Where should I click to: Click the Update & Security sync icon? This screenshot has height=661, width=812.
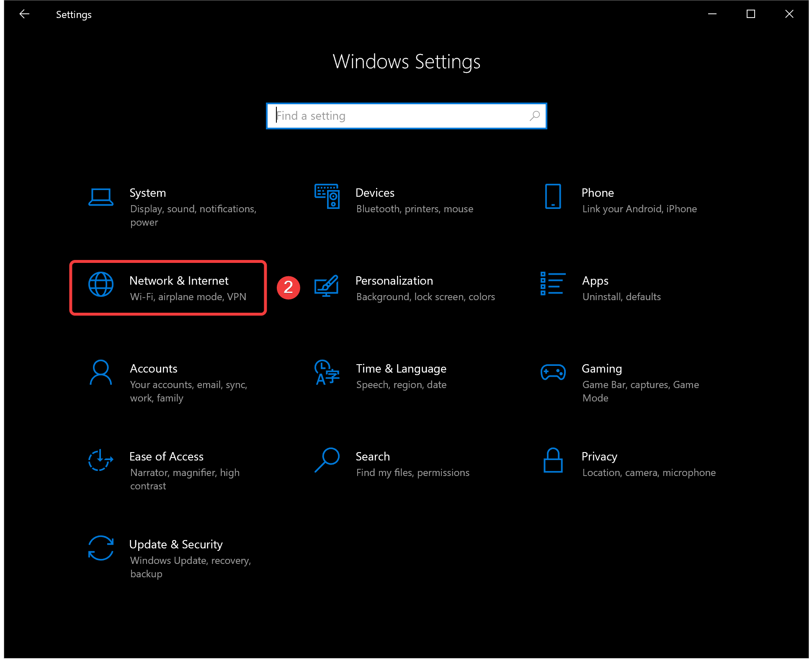[101, 548]
